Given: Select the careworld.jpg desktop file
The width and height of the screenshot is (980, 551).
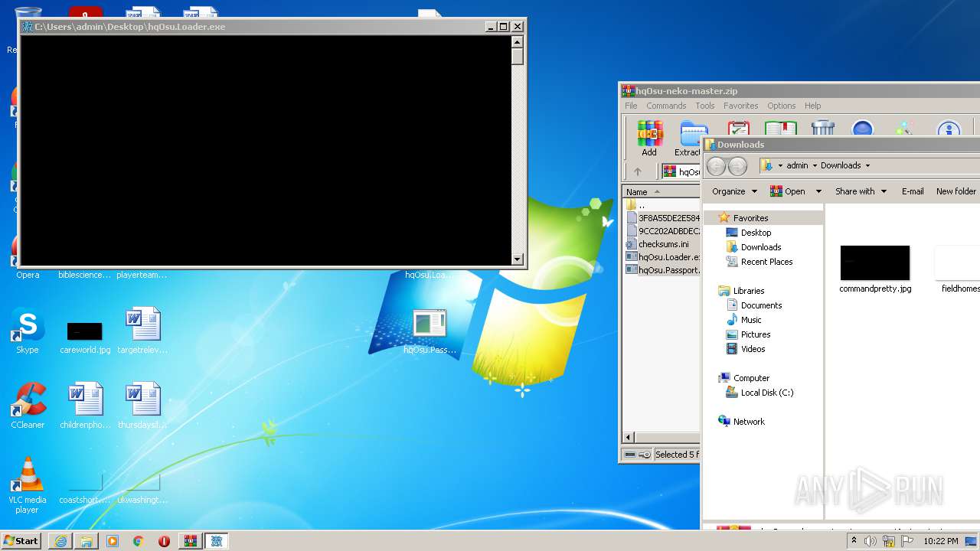Looking at the screenshot, I should coord(85,337).
